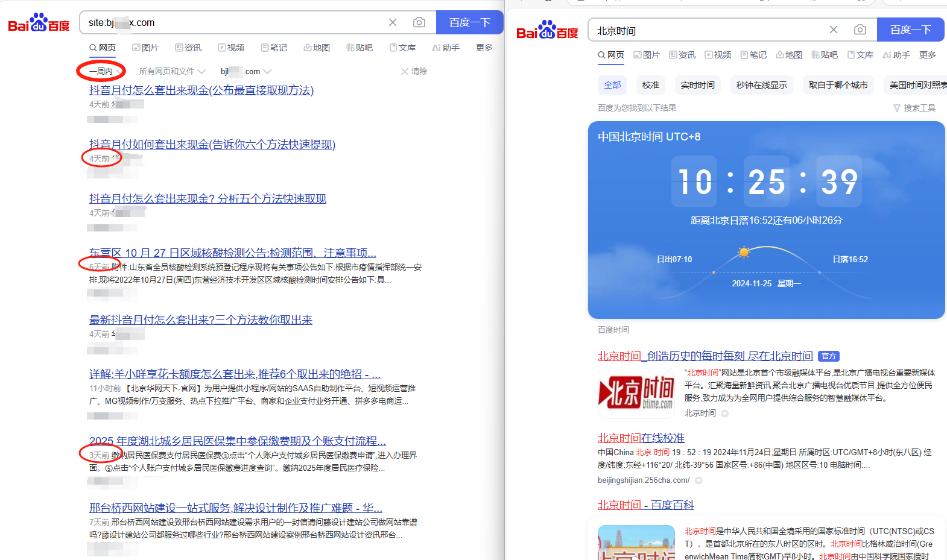Select the 校准 filter chip
Screen dimensions: 947x560
[651, 85]
